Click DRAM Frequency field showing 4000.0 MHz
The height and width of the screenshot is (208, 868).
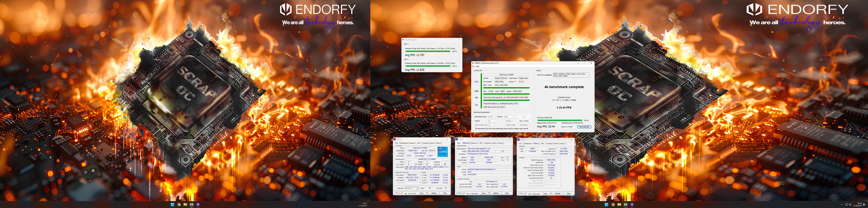point(551,160)
